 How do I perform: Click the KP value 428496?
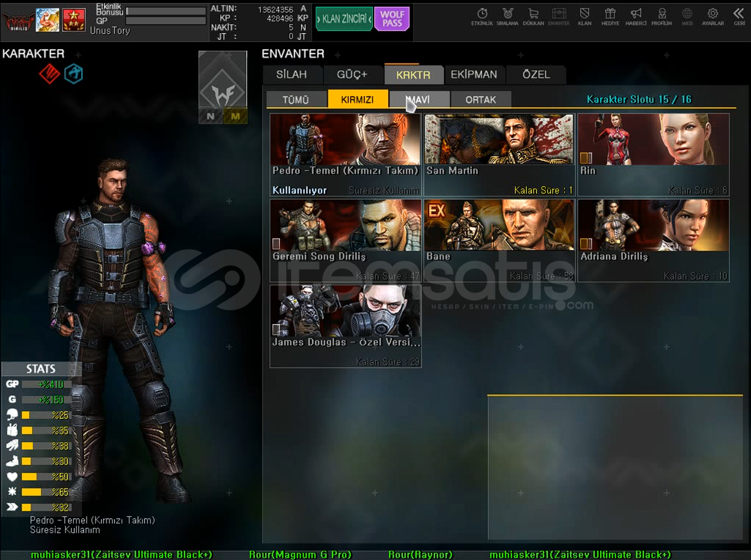tap(280, 18)
